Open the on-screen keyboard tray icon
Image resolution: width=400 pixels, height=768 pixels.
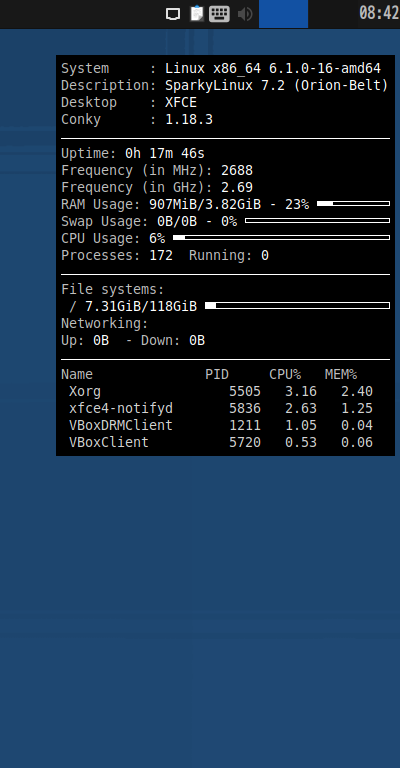coord(219,14)
